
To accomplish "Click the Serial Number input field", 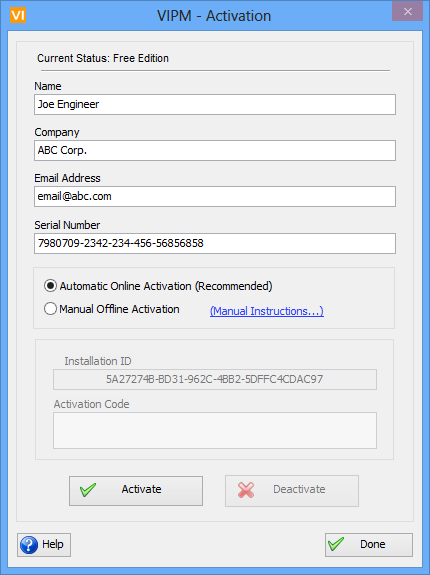I will tap(215, 243).
